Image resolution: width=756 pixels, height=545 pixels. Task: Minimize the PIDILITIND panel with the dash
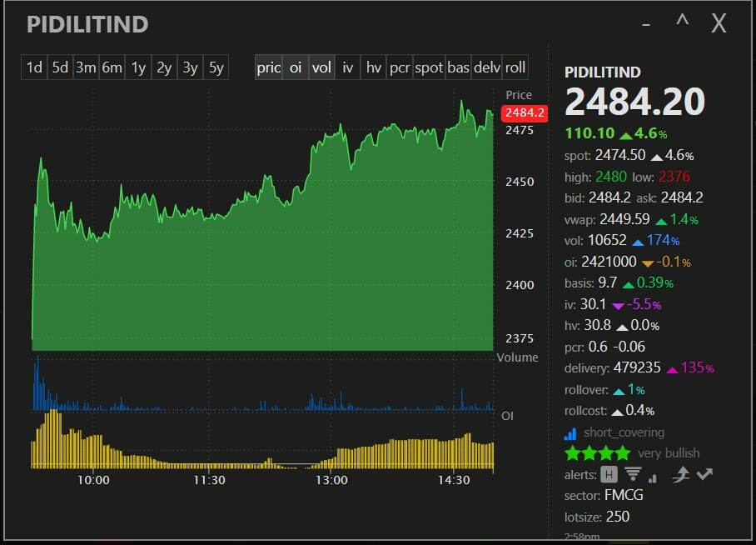pos(646,23)
